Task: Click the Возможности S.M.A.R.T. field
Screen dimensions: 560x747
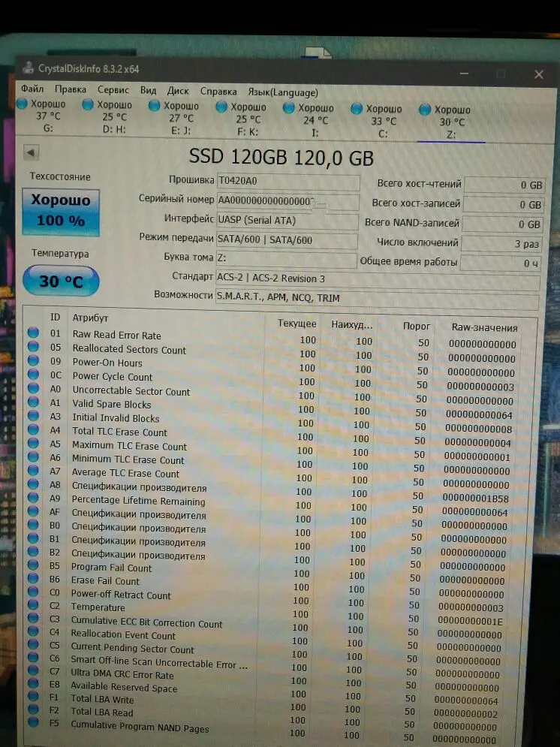Action: pyautogui.click(x=377, y=300)
